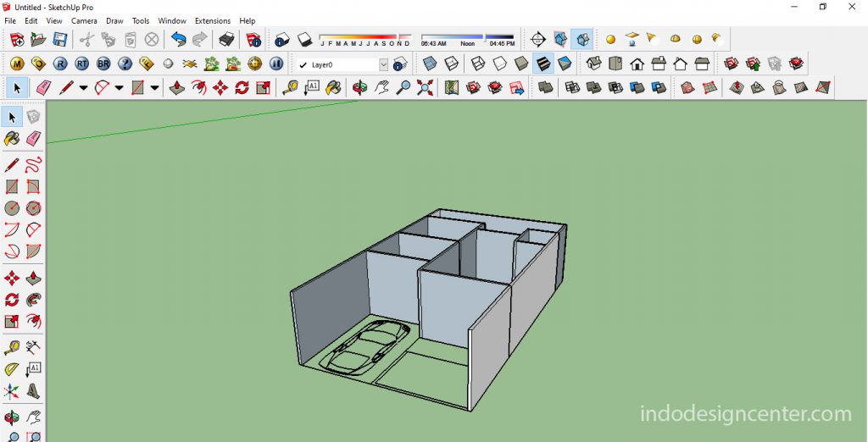
Task: Activate the Dimension tool
Action: (33, 347)
